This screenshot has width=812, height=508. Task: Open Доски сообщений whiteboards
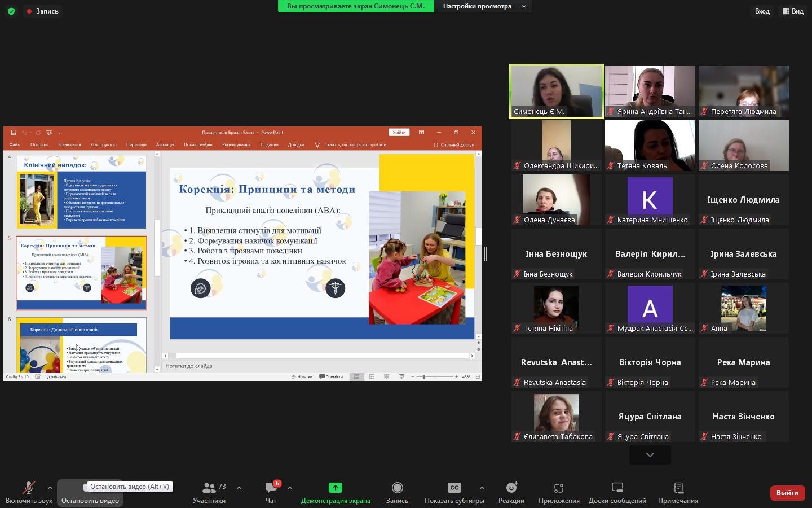coord(617,493)
